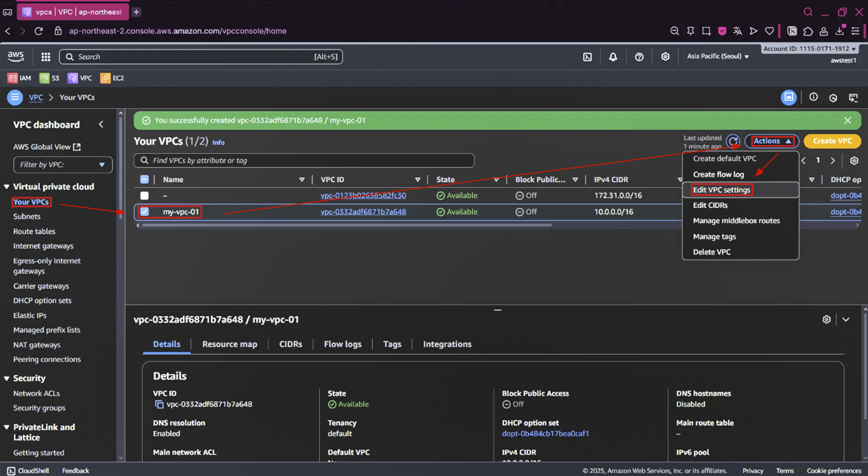
Task: Open the Integrations tab
Action: 447,344
